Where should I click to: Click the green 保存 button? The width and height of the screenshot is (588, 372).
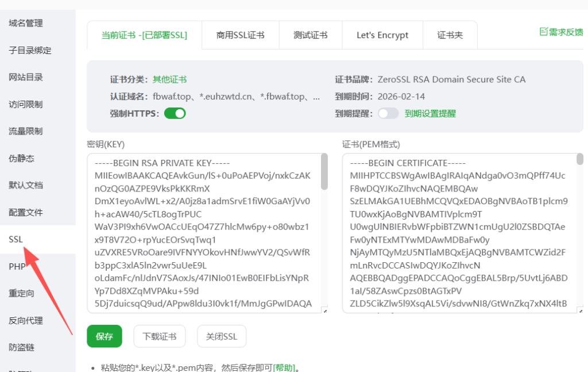[105, 336]
